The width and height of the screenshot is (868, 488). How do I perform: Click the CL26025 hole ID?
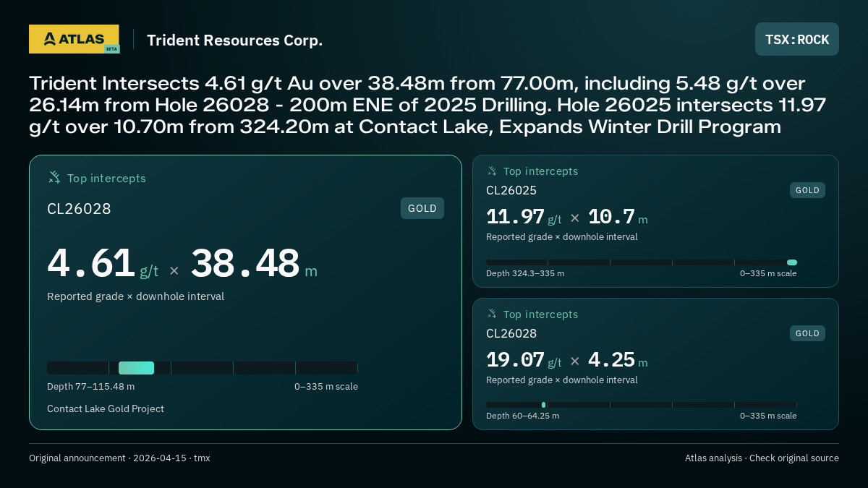point(511,190)
